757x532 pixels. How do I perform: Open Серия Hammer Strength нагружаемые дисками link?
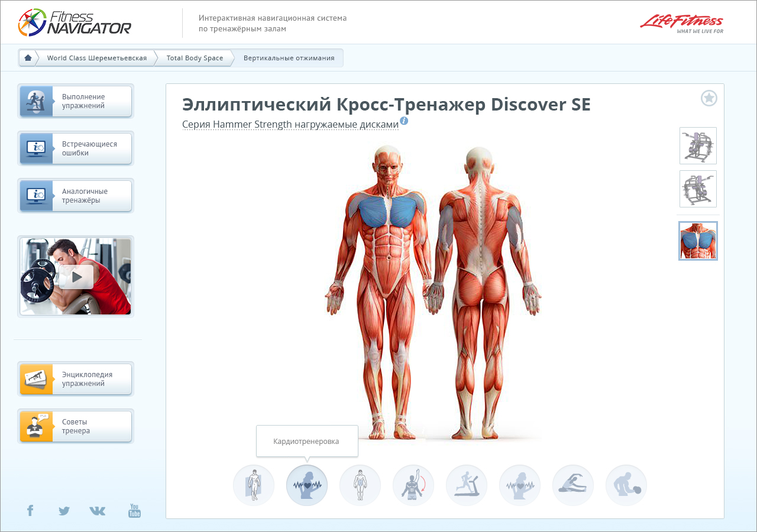(290, 125)
